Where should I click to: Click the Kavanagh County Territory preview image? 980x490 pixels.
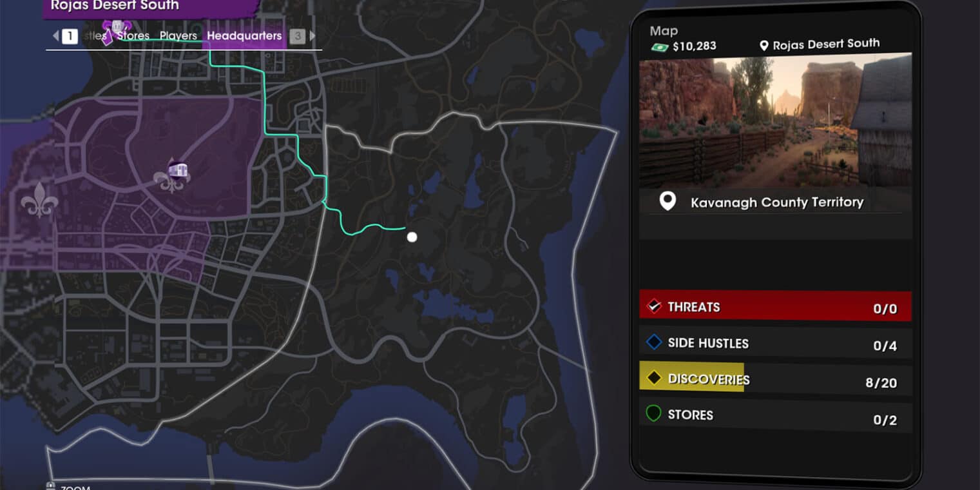coord(775,121)
